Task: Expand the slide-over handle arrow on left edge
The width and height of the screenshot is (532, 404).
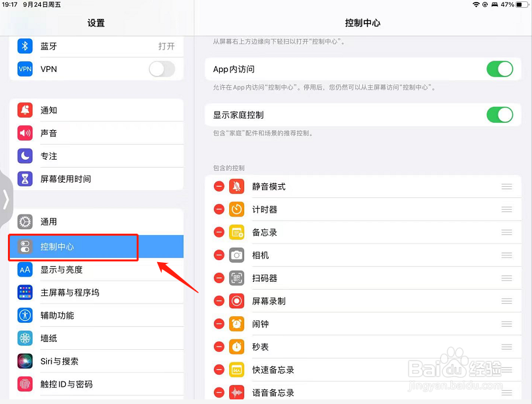Action: coord(6,199)
